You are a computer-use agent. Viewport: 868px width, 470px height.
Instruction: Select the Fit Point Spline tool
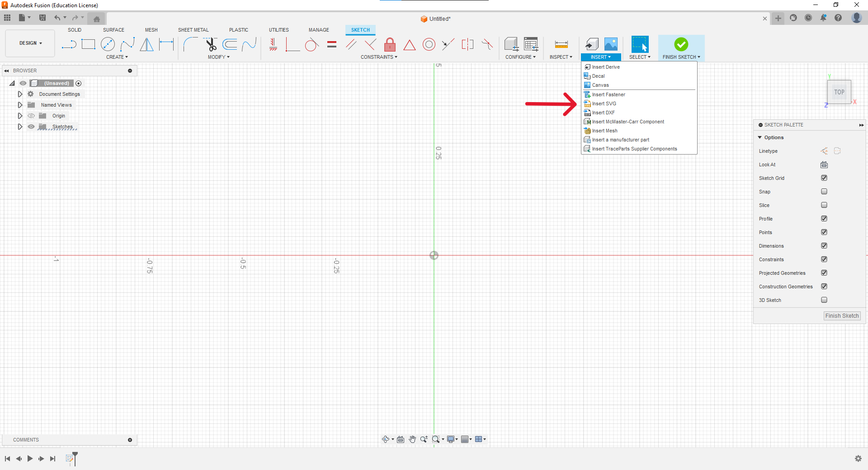(127, 44)
